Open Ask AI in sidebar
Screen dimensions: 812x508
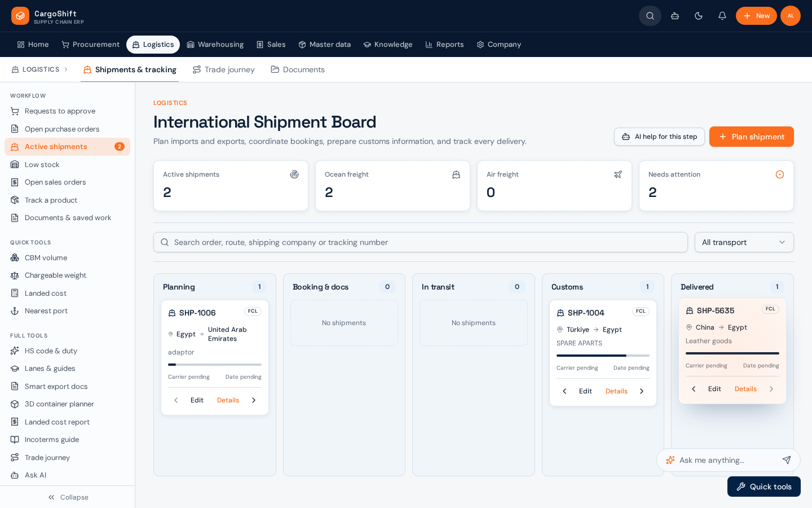67,475
